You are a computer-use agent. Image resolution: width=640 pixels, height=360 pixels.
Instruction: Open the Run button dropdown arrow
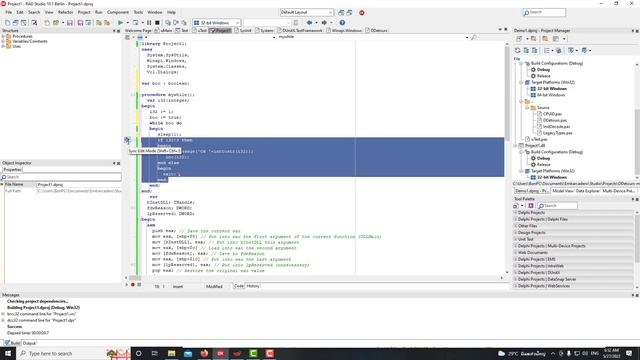(x=127, y=23)
